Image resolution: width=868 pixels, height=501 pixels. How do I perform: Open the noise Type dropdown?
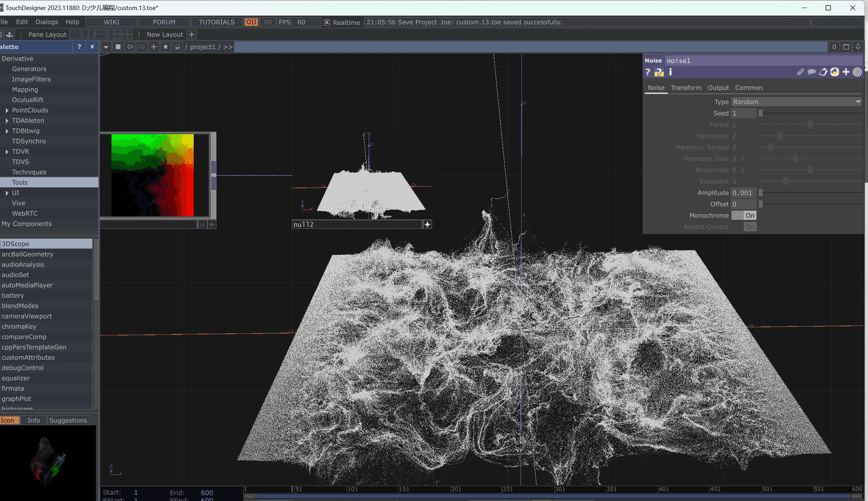(x=796, y=102)
